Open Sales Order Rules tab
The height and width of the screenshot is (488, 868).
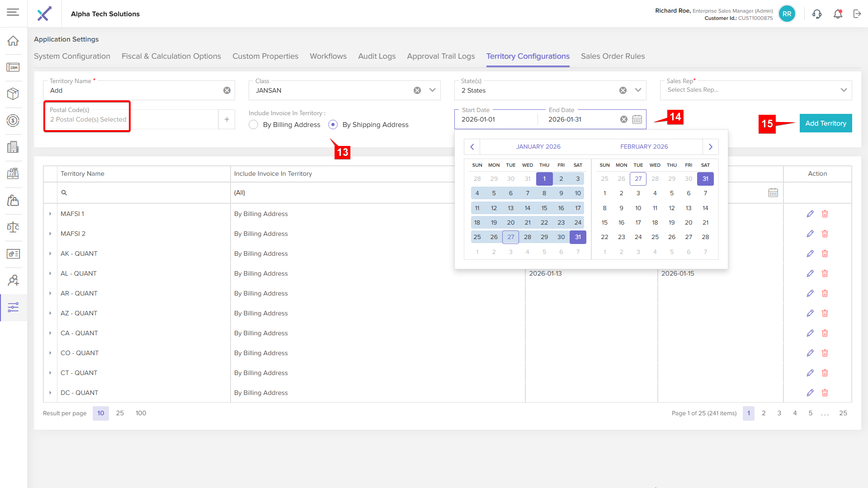[613, 56]
